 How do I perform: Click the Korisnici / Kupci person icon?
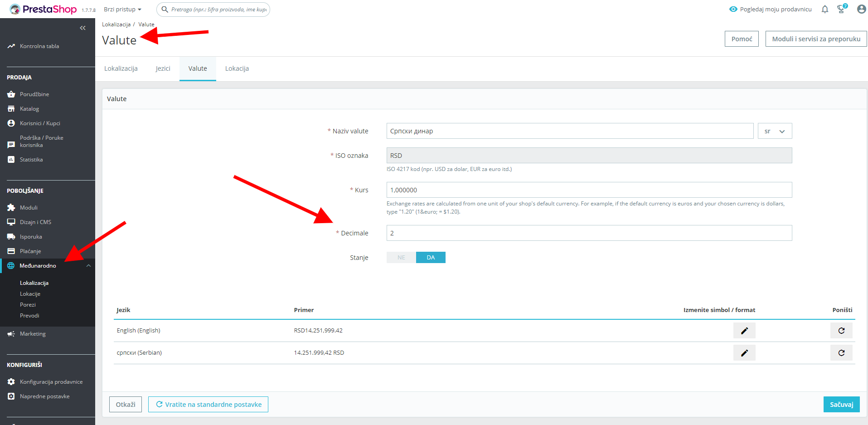(11, 123)
